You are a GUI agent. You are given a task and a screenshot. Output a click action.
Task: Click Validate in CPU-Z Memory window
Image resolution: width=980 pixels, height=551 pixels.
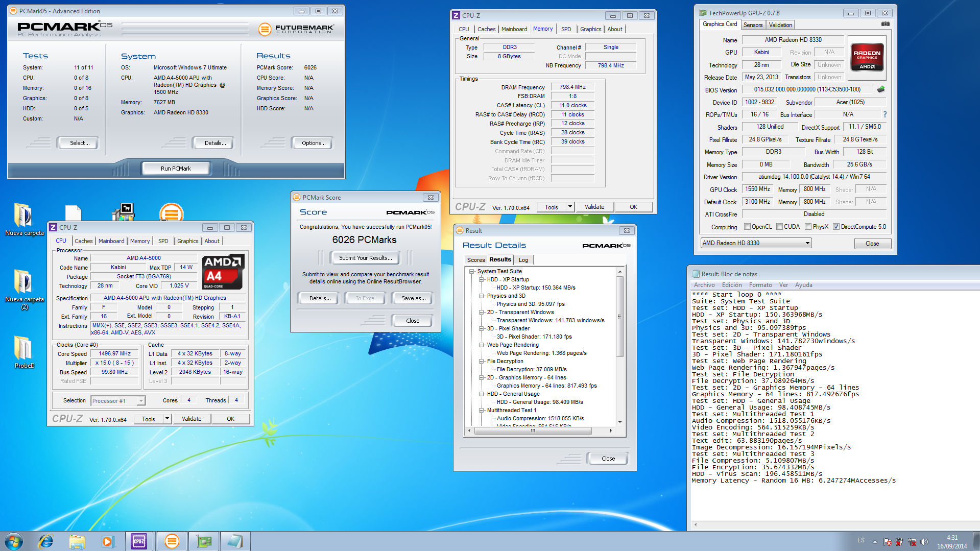[x=594, y=207]
